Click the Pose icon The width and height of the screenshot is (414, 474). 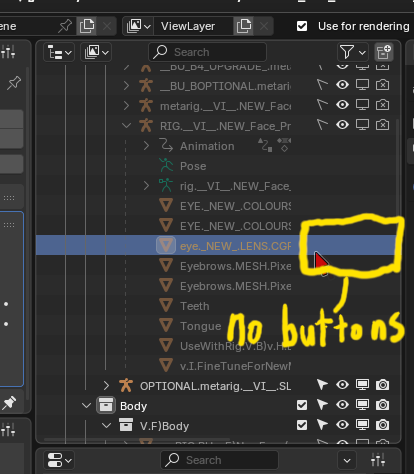point(166,165)
